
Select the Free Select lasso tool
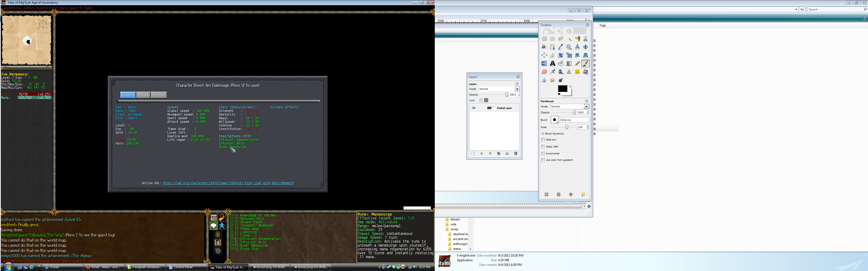[561, 39]
